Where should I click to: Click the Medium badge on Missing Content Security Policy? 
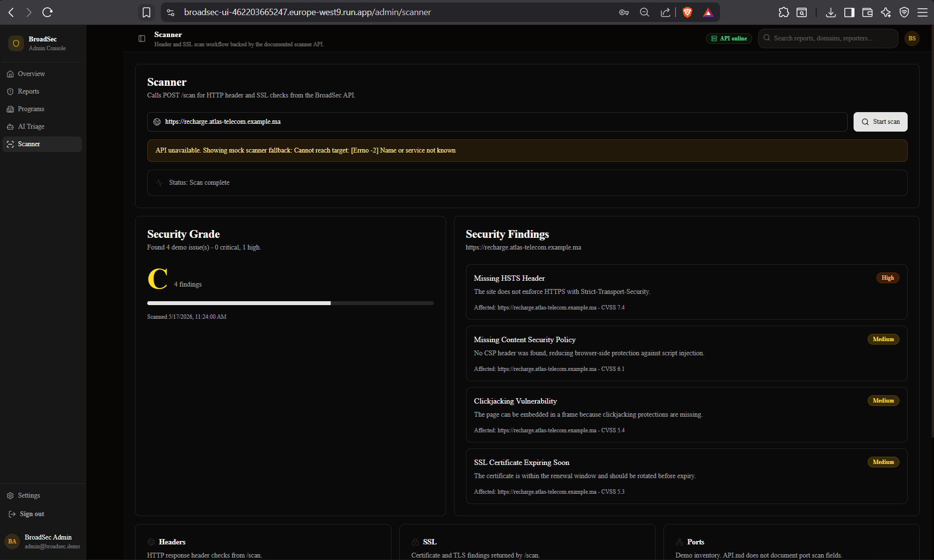(883, 339)
